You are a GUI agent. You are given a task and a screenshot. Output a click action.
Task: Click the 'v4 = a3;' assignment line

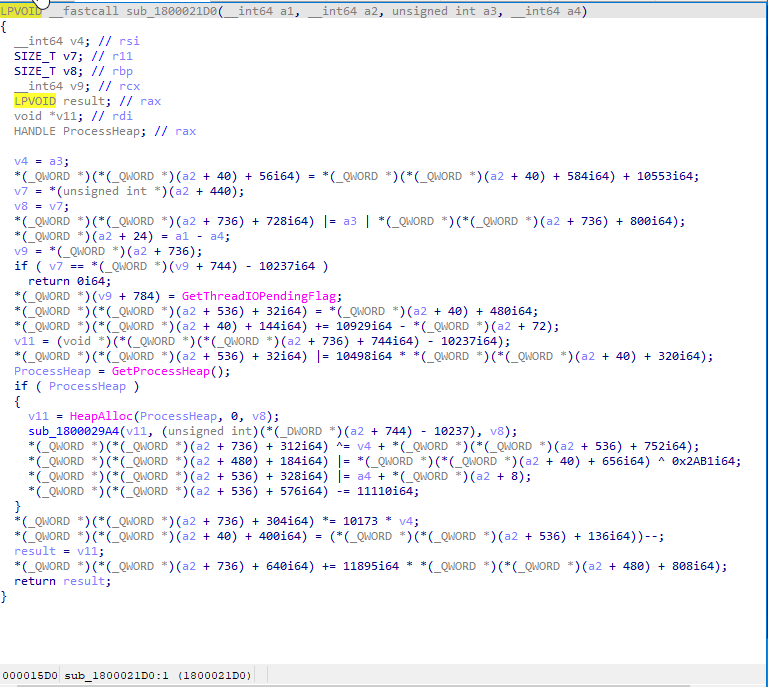42,161
